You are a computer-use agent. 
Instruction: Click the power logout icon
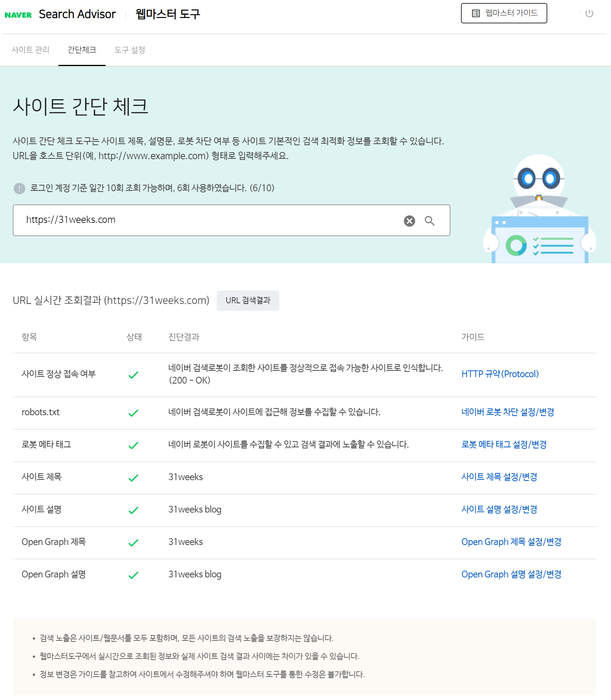coord(589,14)
